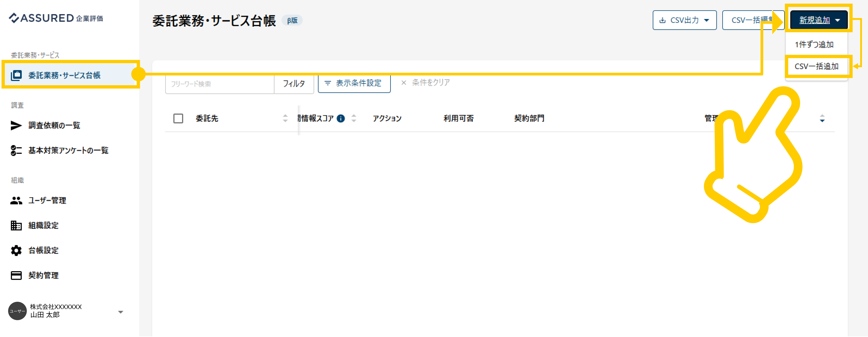868x337 pixels.
Task: Toggle the select-all checkbox in table header
Action: click(178, 118)
